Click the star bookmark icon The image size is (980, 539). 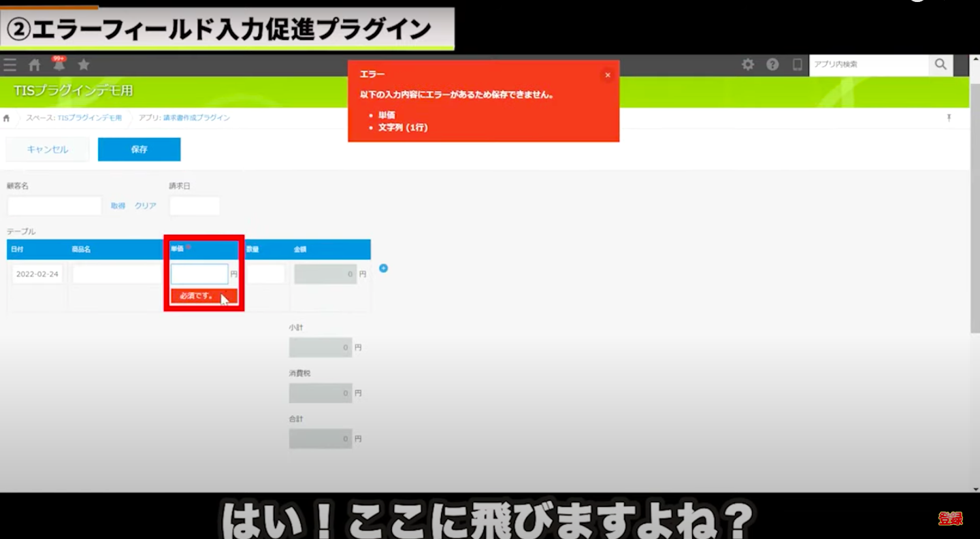click(84, 65)
